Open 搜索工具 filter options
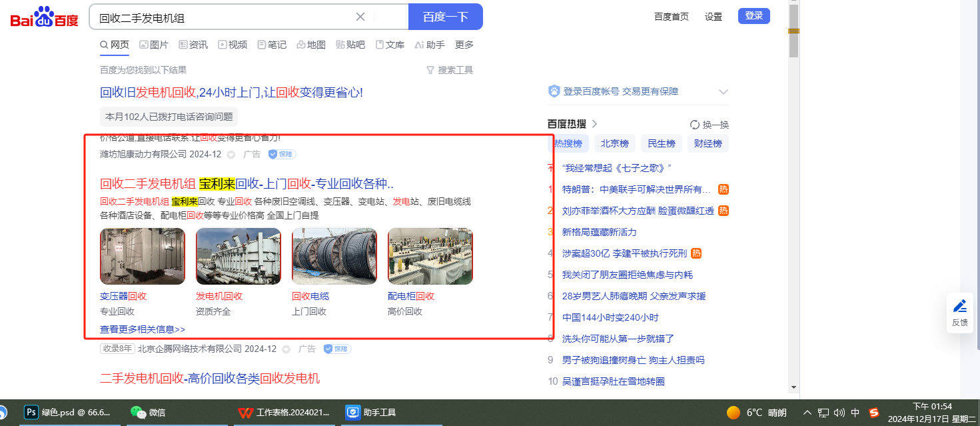 [450, 70]
